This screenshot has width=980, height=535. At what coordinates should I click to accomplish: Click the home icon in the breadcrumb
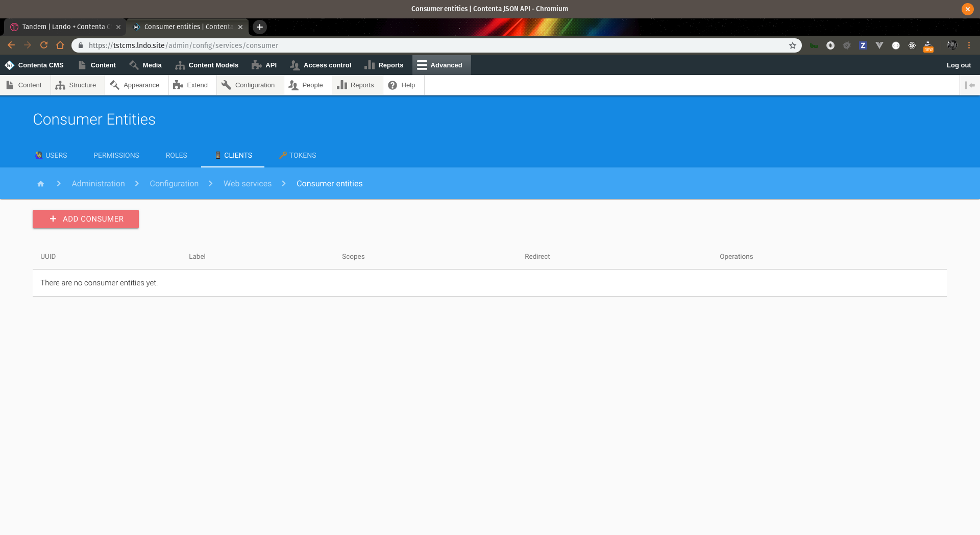tap(41, 184)
